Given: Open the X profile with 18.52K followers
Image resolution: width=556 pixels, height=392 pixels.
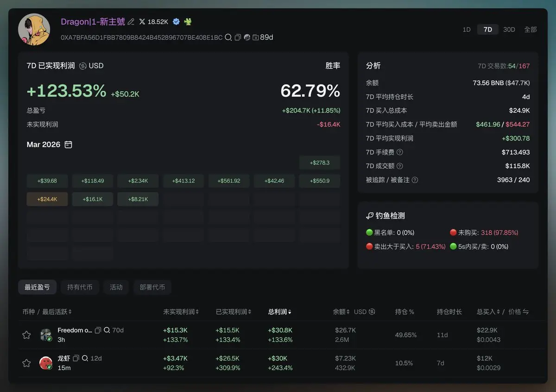Looking at the screenshot, I should pyautogui.click(x=153, y=22).
